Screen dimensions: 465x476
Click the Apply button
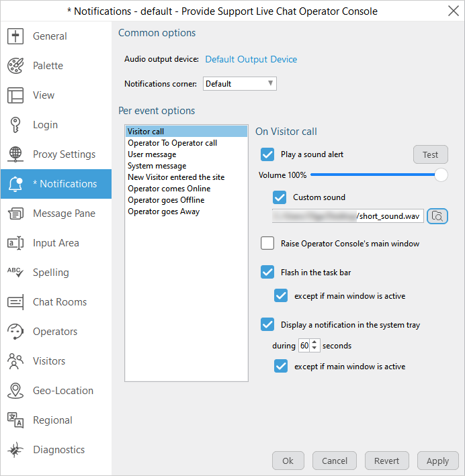(437, 461)
